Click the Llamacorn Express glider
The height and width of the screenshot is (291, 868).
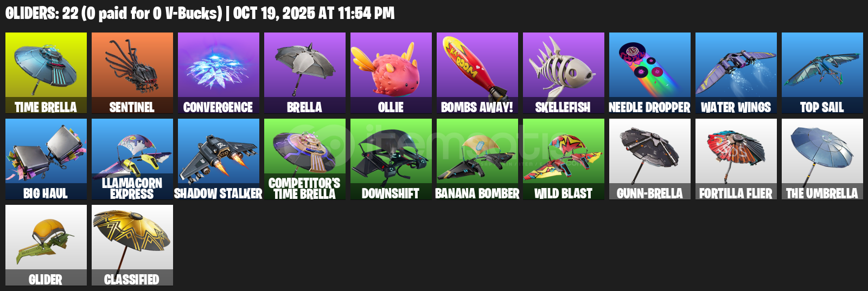132,159
